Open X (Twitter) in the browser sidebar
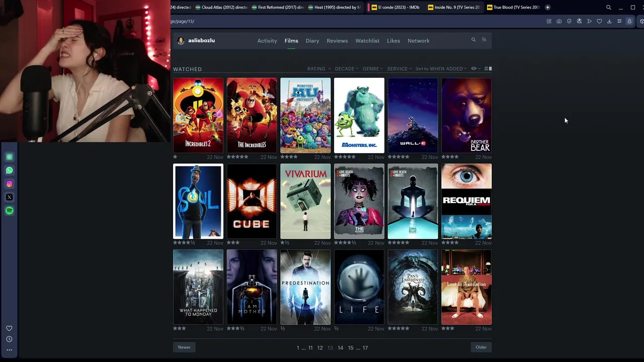Screen dimensions: 644x362 [9, 197]
